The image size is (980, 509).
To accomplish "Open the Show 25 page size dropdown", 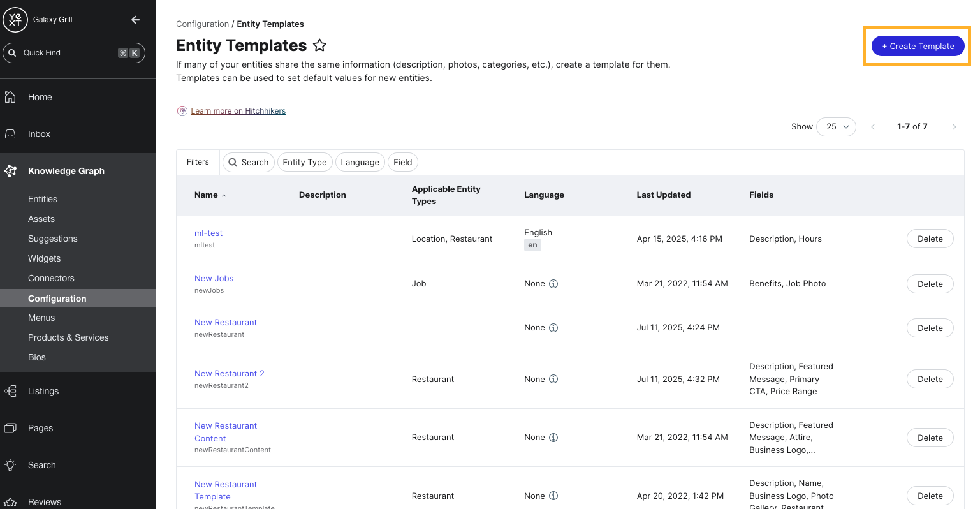I will (x=836, y=126).
